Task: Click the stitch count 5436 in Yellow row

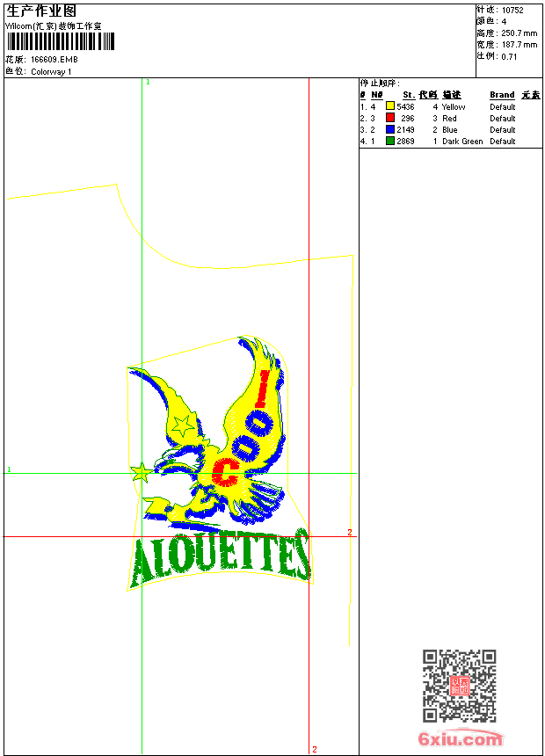Action: [405, 107]
